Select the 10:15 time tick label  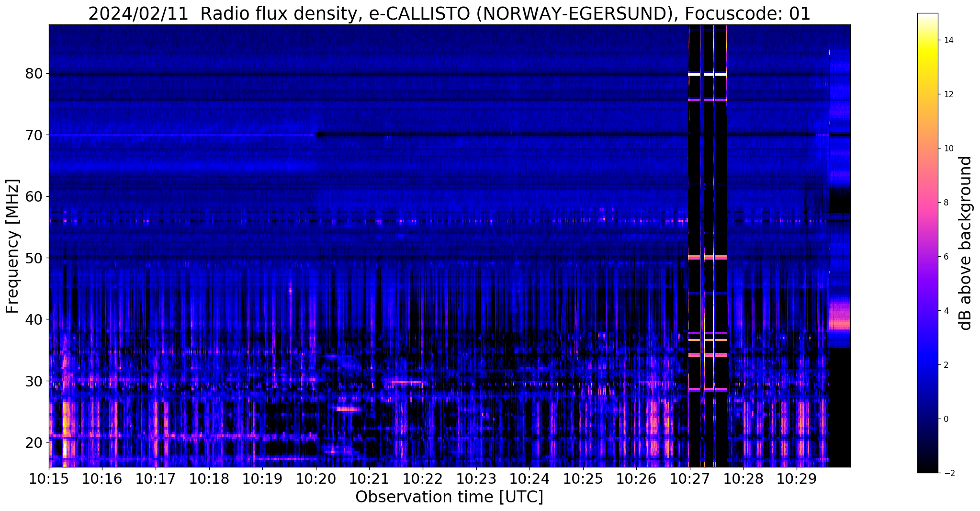pos(49,478)
